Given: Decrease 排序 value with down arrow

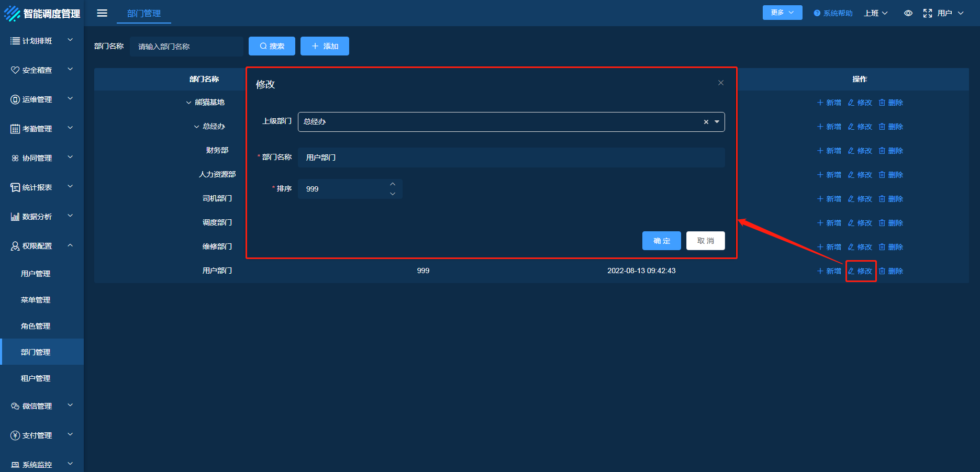Looking at the screenshot, I should 393,194.
